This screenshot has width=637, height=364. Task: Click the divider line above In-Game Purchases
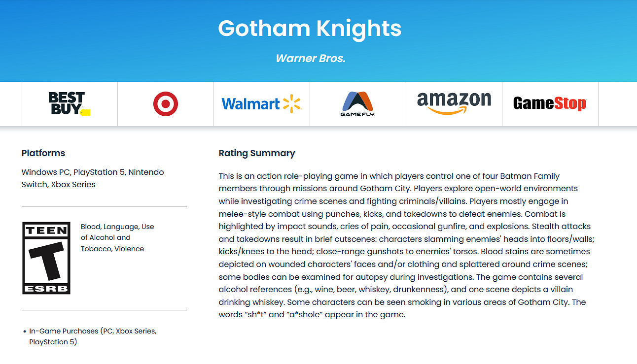(x=104, y=310)
